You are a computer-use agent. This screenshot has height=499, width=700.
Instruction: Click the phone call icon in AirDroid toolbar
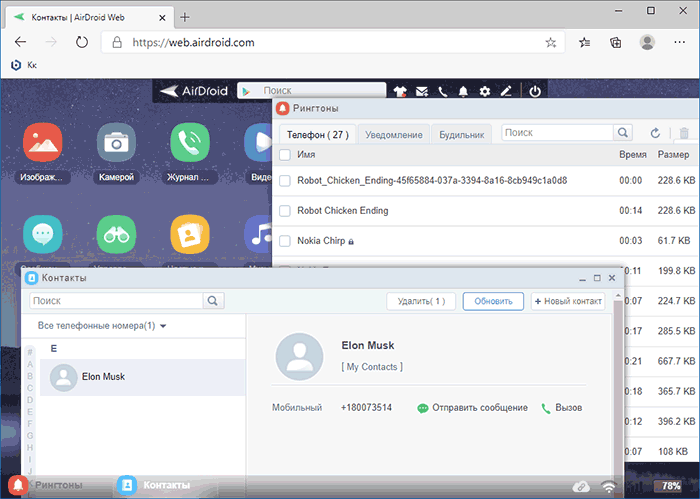(442, 91)
